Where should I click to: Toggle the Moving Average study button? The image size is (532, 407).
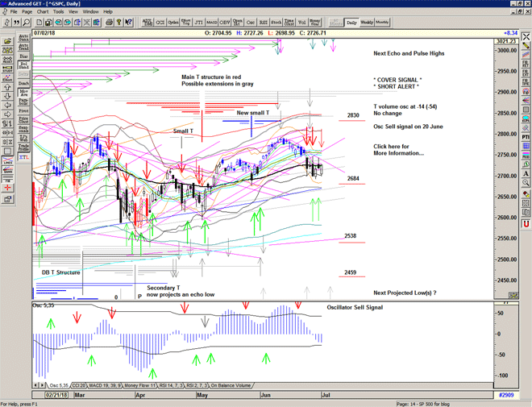pos(24,93)
